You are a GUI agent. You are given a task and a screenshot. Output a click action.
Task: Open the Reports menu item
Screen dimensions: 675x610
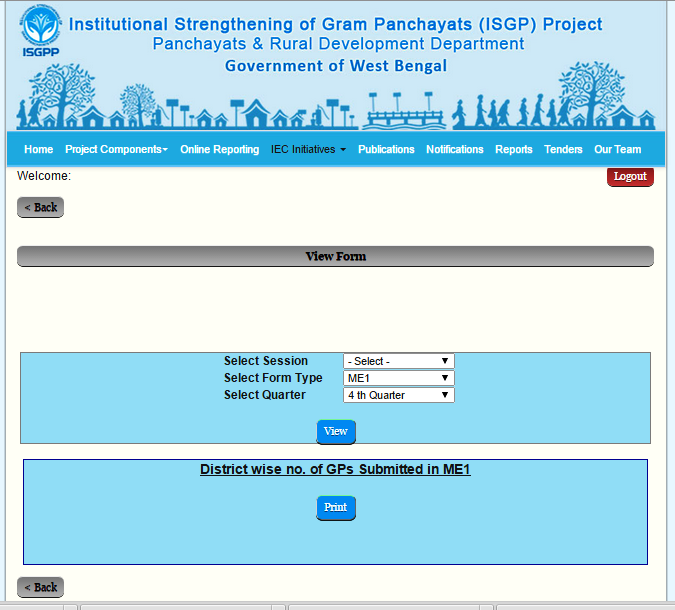pyautogui.click(x=514, y=149)
